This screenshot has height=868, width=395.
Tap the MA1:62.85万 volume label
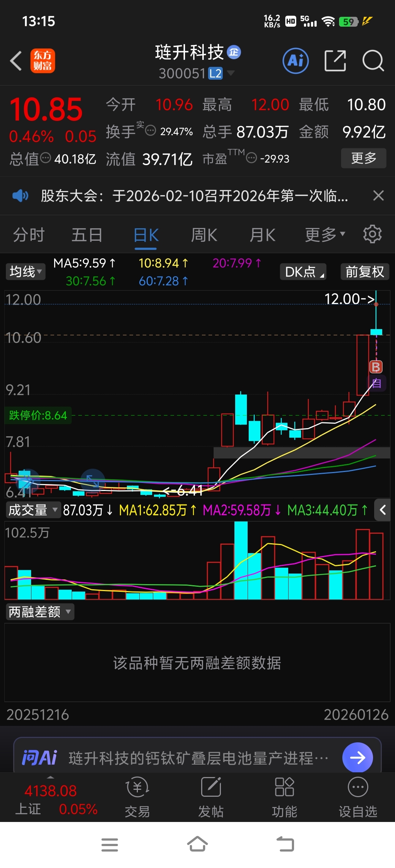(x=158, y=510)
